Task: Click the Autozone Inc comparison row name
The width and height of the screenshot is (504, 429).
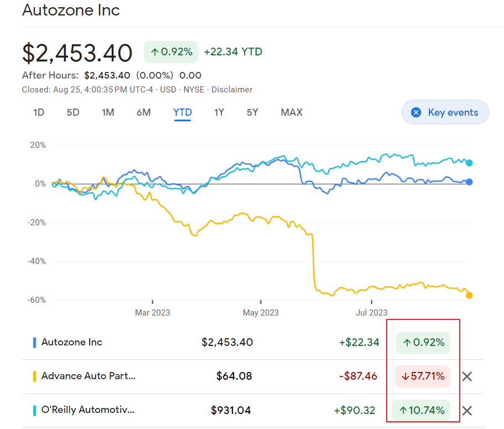Action: 72,342
